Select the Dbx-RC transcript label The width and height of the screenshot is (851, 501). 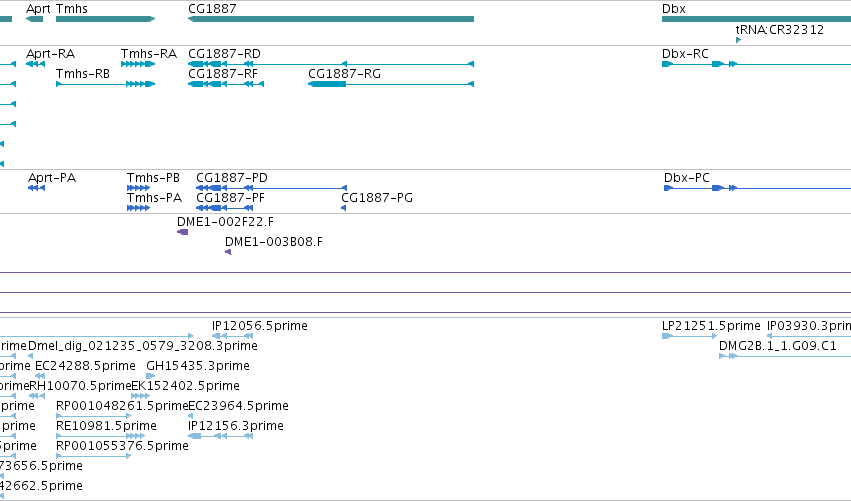point(685,54)
